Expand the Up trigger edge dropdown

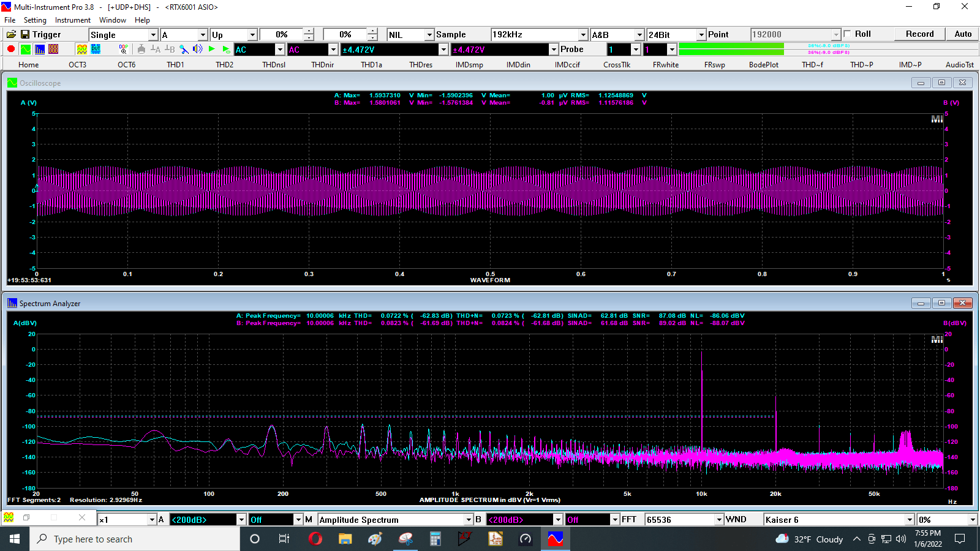(252, 35)
